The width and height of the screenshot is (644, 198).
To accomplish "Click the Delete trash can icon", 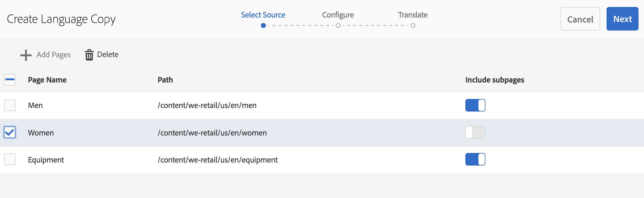I will click(89, 55).
